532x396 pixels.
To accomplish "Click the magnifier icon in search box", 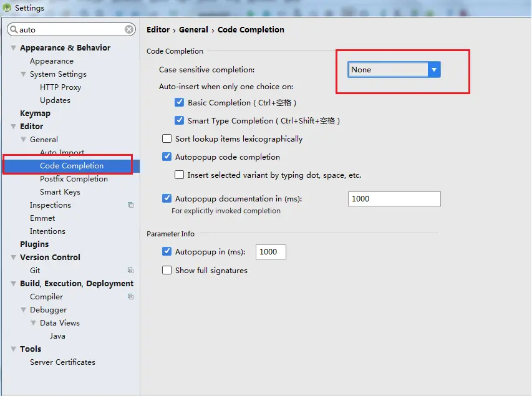I will coord(14,29).
